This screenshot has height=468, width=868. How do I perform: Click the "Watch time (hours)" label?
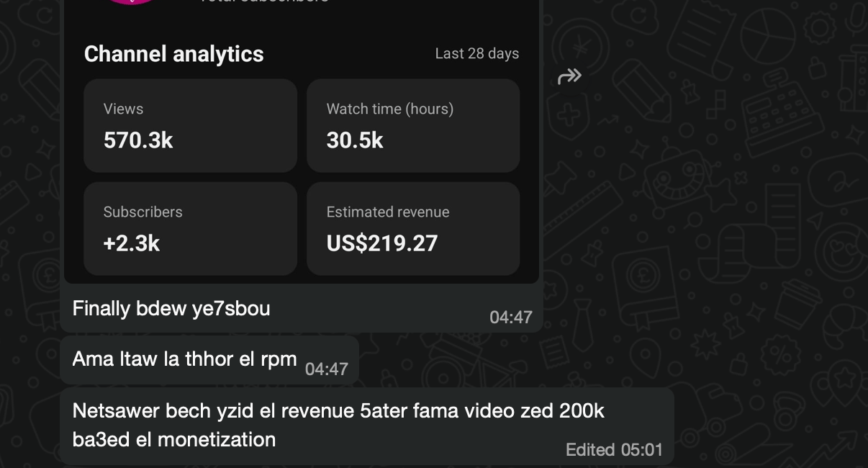389,109
